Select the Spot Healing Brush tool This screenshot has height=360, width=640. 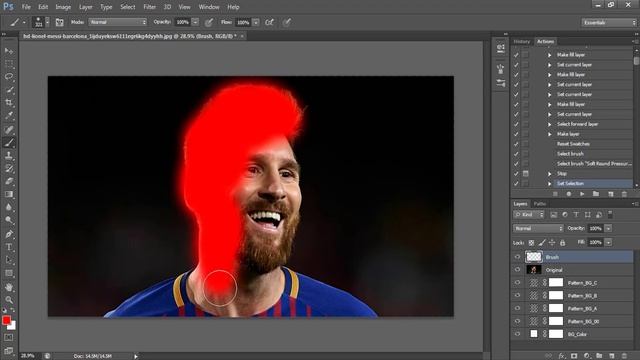coord(9,129)
